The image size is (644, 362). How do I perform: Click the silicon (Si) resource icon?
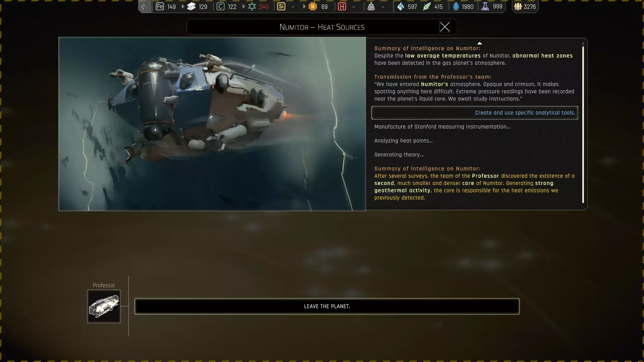click(x=281, y=6)
